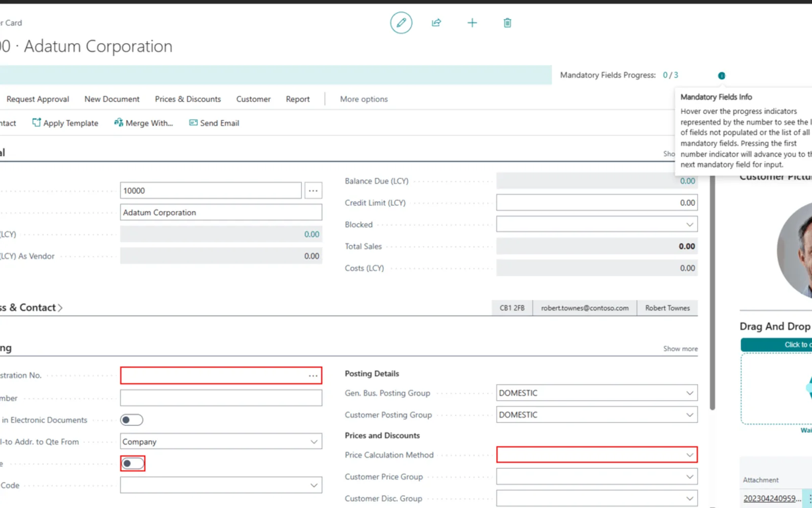This screenshot has height=508, width=812.
Task: Click Show more in Invoicing section
Action: point(680,348)
